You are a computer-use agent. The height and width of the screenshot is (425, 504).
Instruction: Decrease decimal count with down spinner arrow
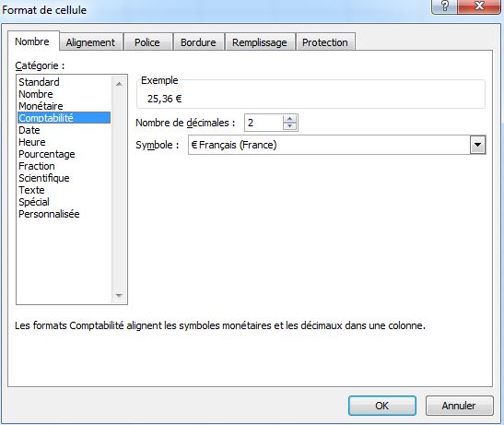[290, 126]
